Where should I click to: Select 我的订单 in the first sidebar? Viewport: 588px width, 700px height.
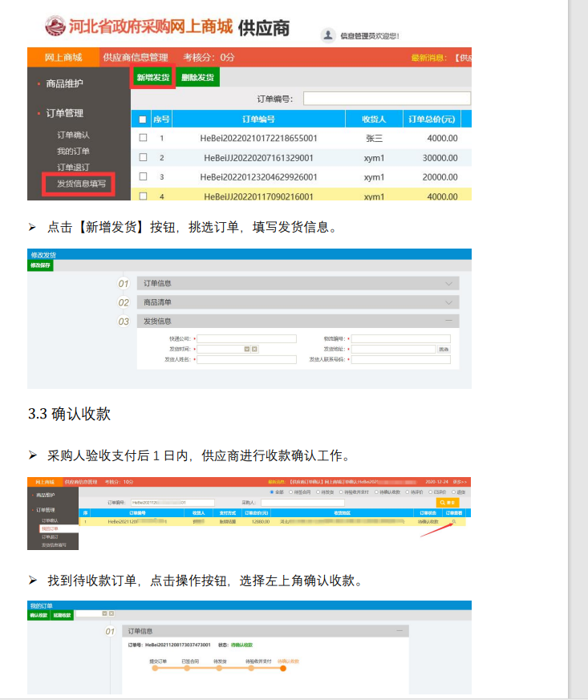point(73,151)
